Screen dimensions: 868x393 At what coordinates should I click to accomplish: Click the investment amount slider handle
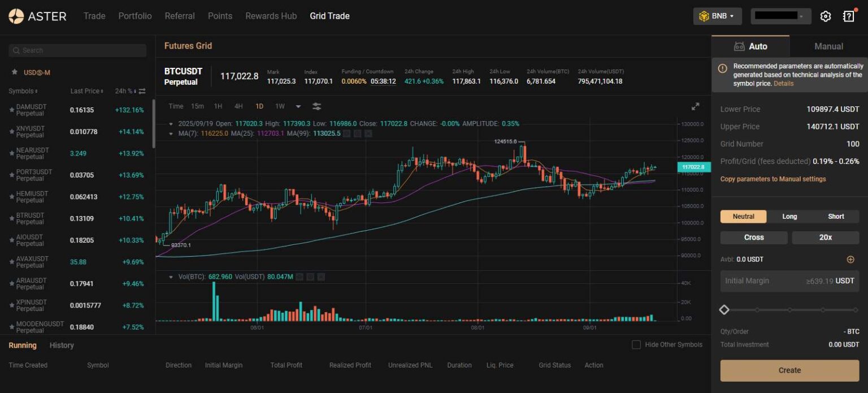coord(724,309)
